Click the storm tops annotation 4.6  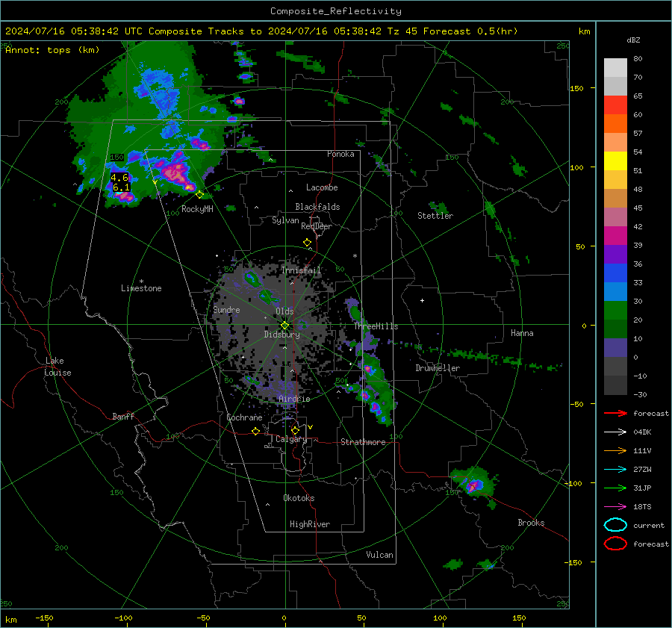tap(119, 178)
